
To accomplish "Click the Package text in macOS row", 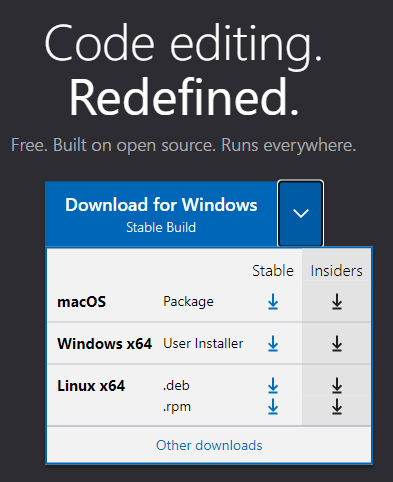I will click(x=188, y=302).
